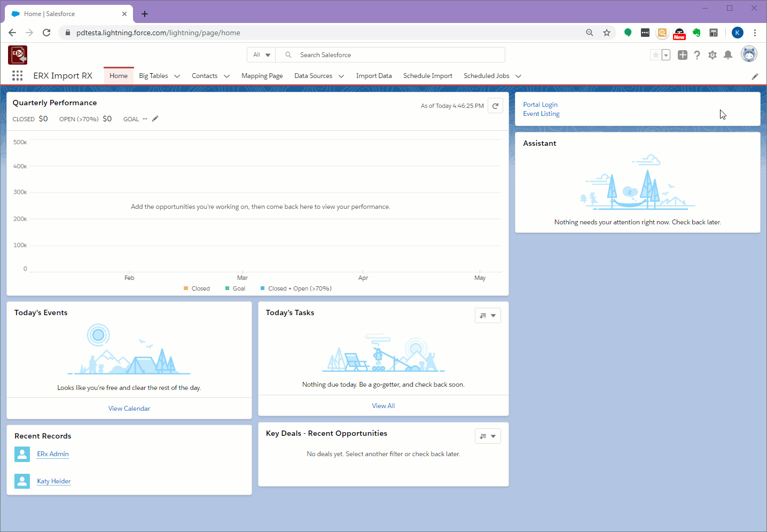Screen dimensions: 767x532
Task: Open the Global Actions plus icon
Action: (682, 55)
